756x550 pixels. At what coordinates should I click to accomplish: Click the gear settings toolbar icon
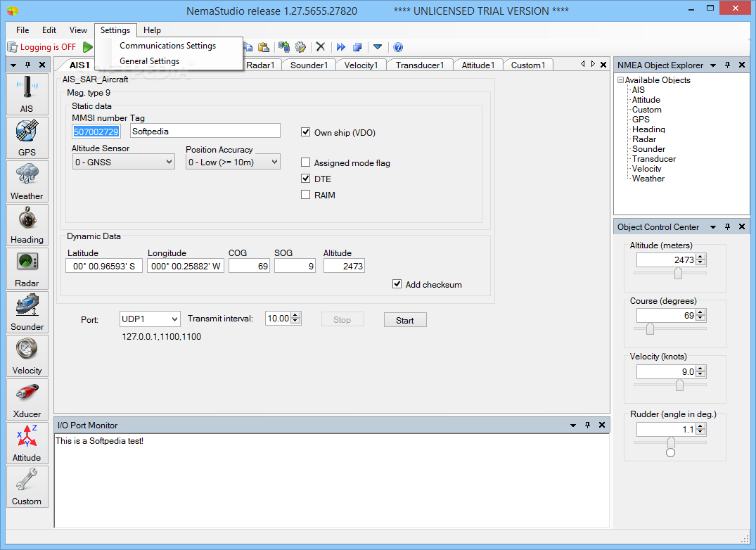pyautogui.click(x=300, y=47)
